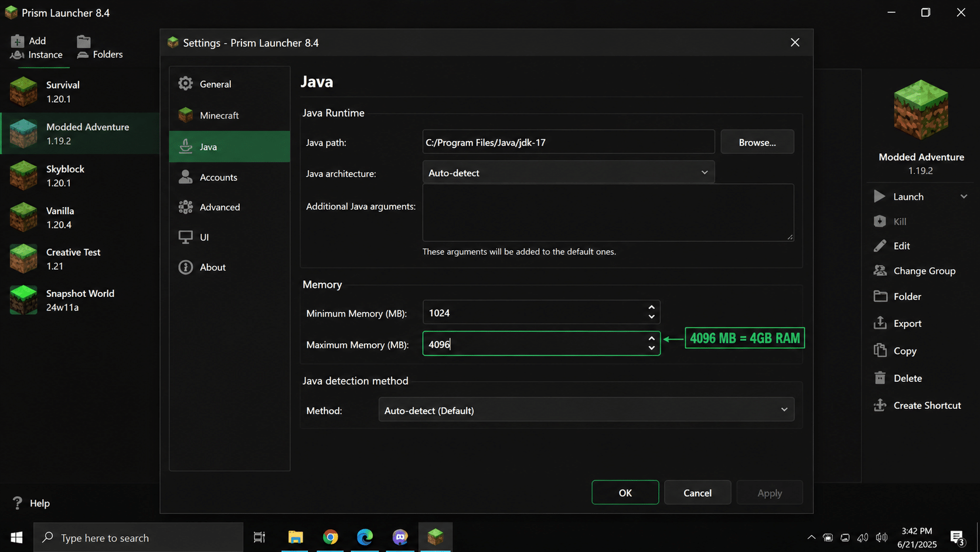
Task: Click the Edit pencil icon
Action: pos(880,246)
